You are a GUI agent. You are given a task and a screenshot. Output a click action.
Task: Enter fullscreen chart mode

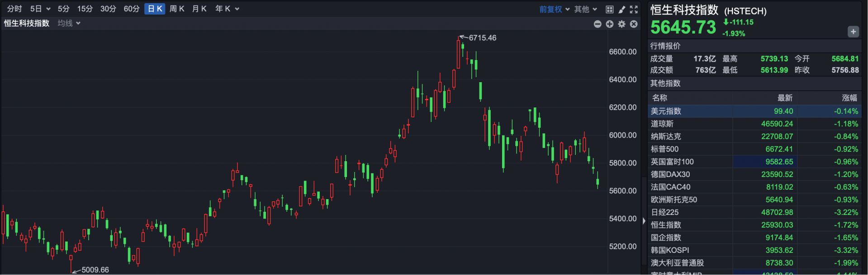point(634,9)
